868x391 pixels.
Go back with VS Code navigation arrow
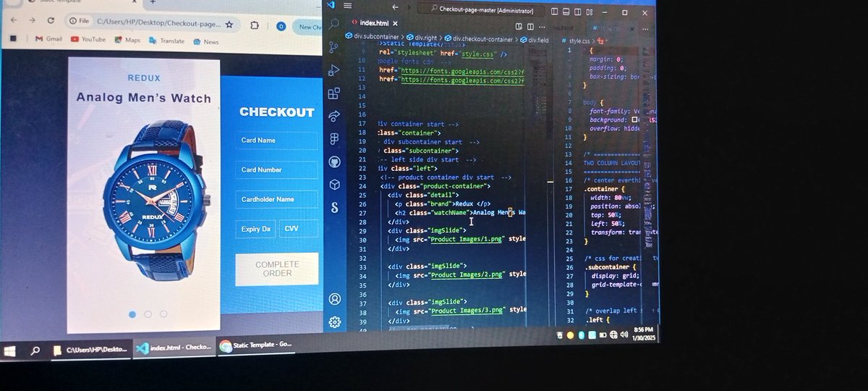pyautogui.click(x=395, y=7)
